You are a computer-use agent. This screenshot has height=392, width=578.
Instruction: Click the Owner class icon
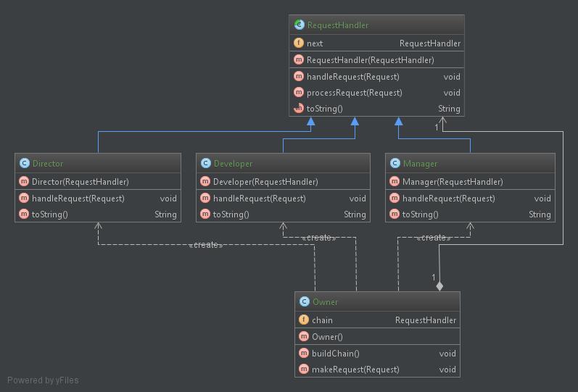[x=305, y=301]
